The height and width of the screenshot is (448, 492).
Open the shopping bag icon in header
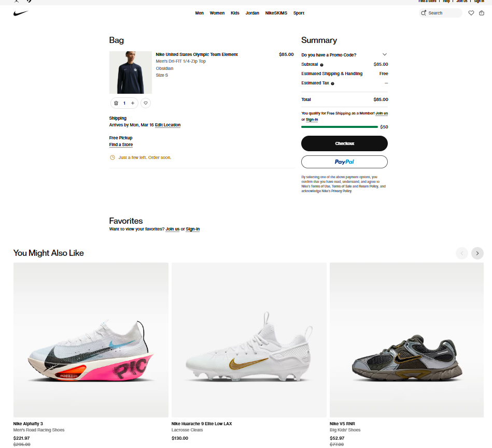pos(482,13)
